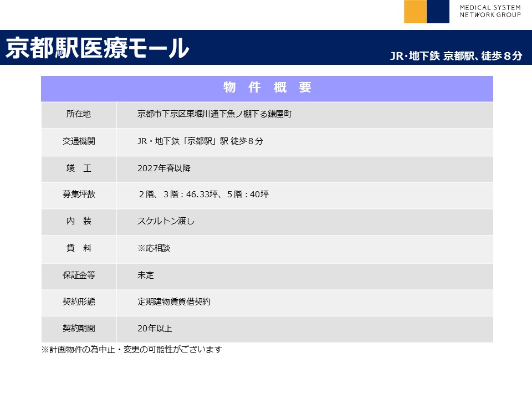
Task: Select the slide title 京都駅医療モール
Action: (x=97, y=49)
